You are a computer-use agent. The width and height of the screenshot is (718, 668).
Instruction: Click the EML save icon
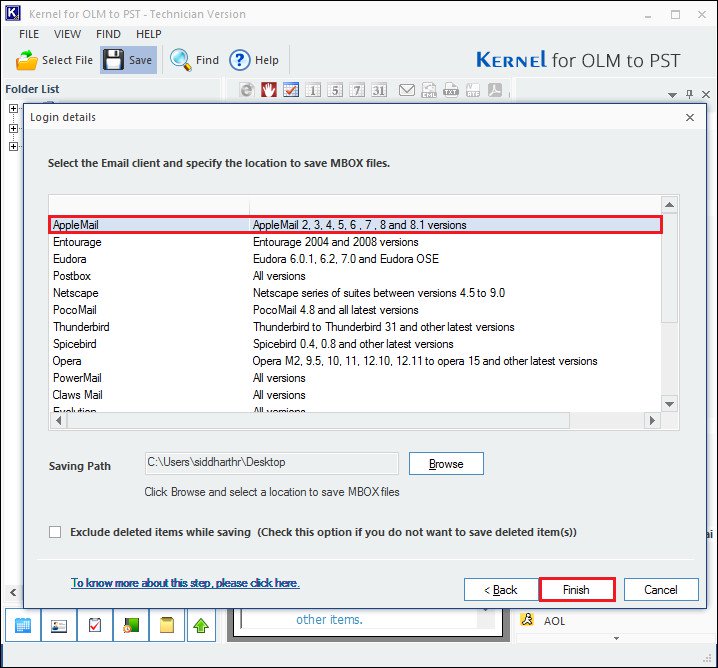[x=429, y=90]
